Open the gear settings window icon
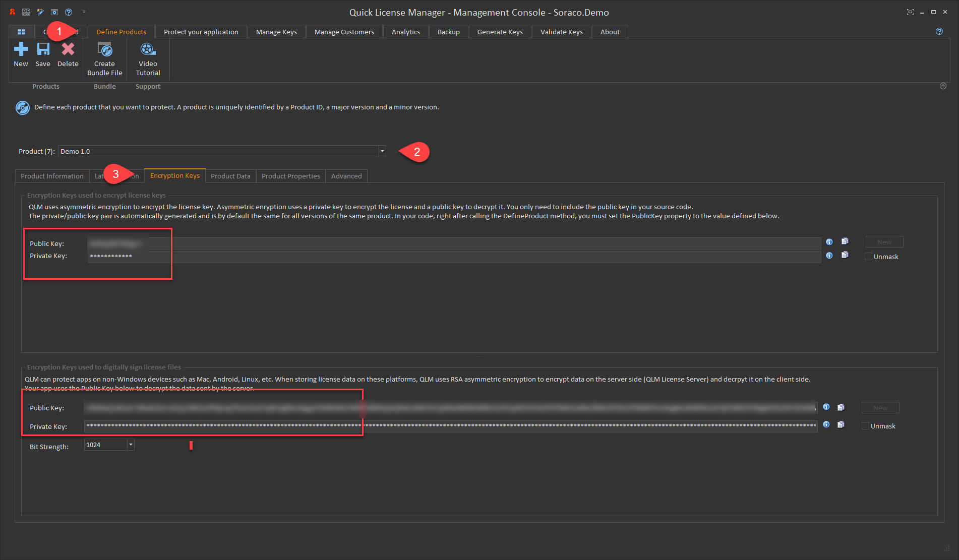 (54, 12)
